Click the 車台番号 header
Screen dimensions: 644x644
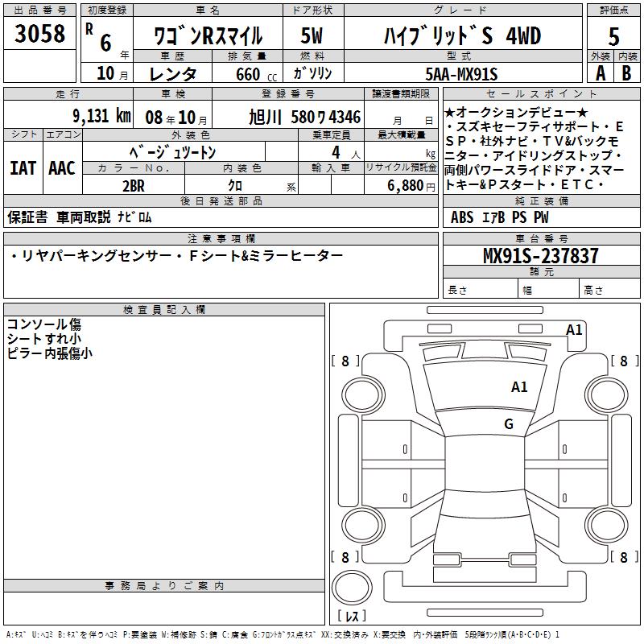click(541, 238)
